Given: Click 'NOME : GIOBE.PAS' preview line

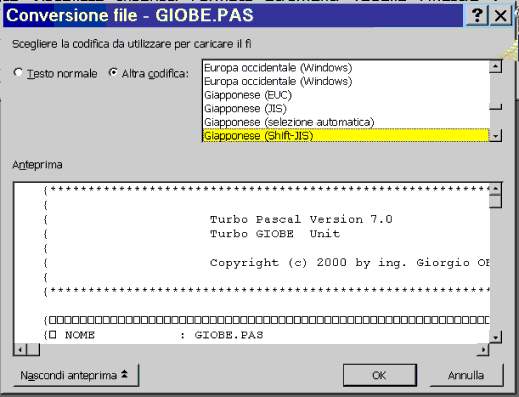Looking at the screenshot, I should pos(164,335).
